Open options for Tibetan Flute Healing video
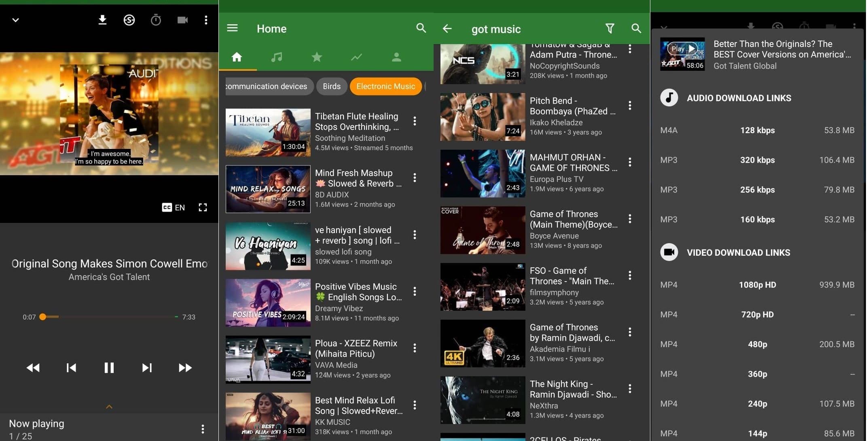Viewport: 868px width, 441px height. [415, 121]
